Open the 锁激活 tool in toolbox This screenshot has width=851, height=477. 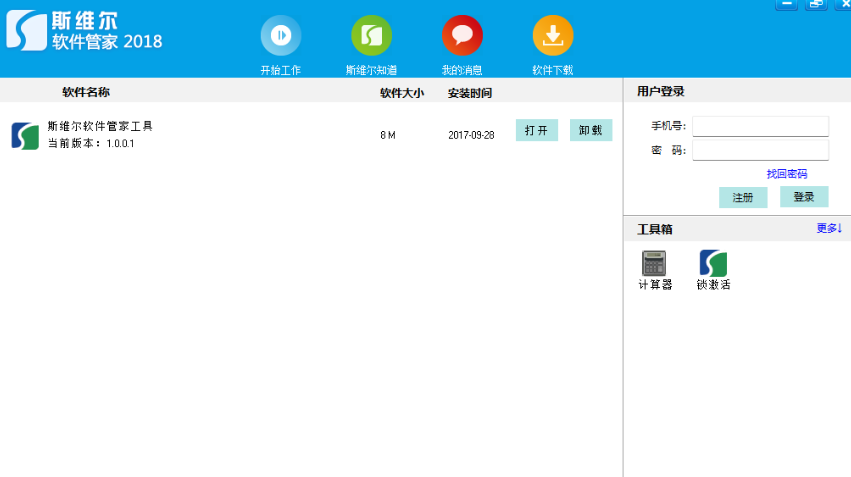tap(713, 263)
